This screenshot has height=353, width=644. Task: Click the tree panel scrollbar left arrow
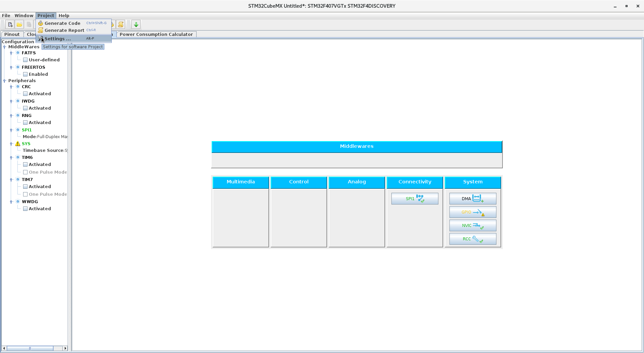[4, 348]
